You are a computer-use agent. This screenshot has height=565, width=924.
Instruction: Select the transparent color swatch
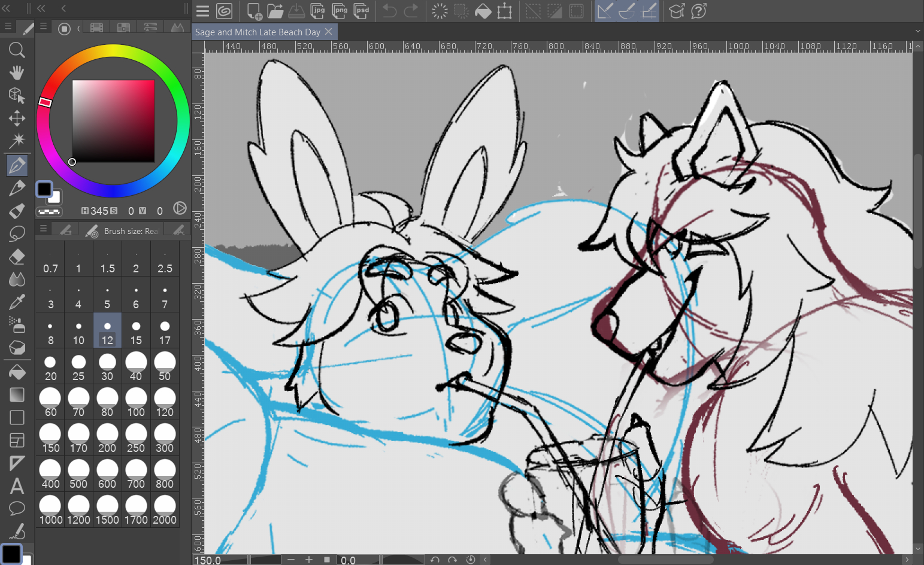(49, 211)
